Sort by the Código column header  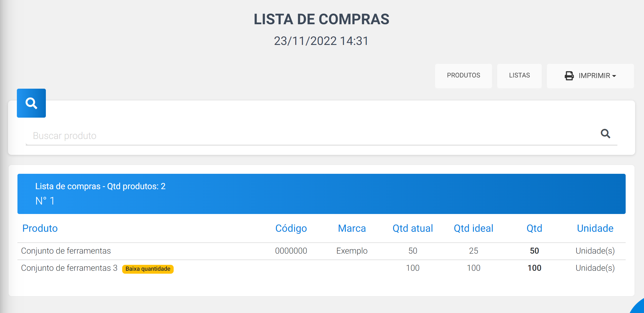[x=291, y=228]
